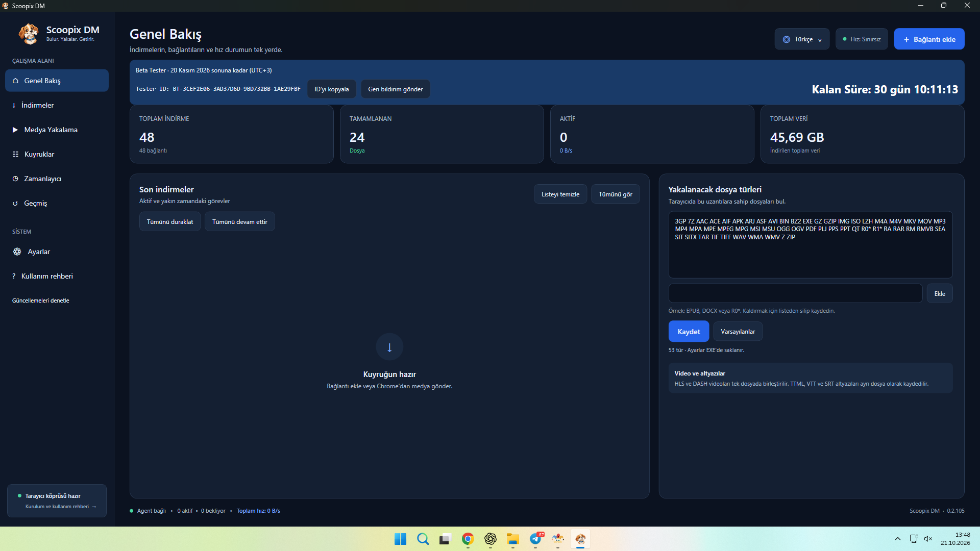Open Ayarlar settings page
Viewport: 980px width, 551px height.
click(57, 252)
